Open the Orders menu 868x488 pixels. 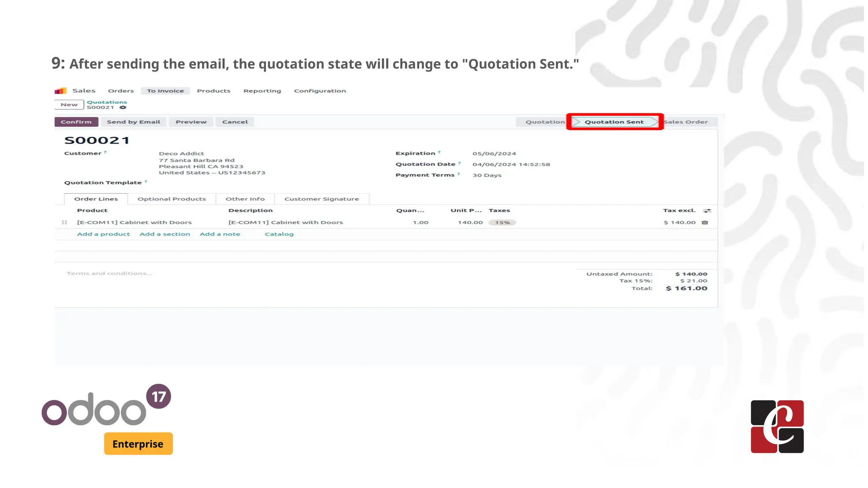(x=121, y=91)
